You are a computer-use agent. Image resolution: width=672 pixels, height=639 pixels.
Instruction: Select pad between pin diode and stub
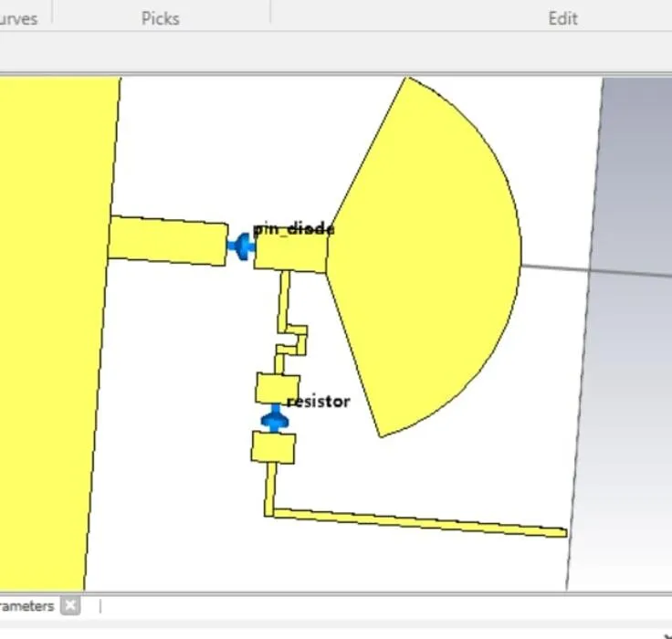(x=289, y=255)
